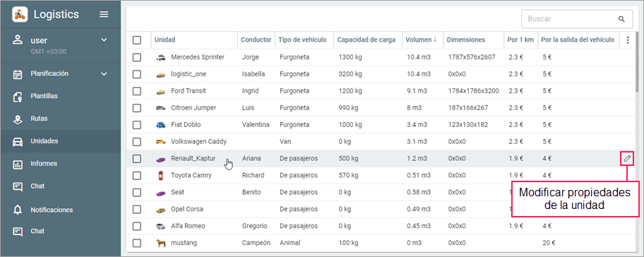Image resolution: width=644 pixels, height=257 pixels.
Task: Click the Logistics scooter logo
Action: pyautogui.click(x=20, y=15)
